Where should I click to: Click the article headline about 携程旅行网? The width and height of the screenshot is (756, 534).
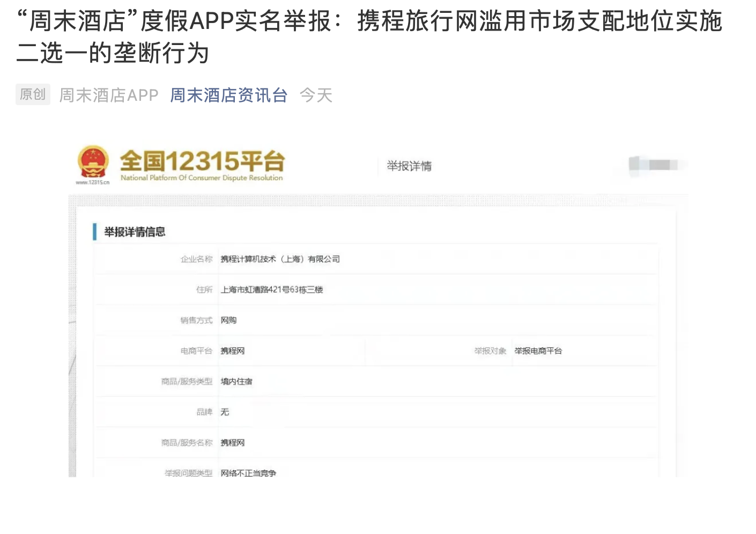(369, 37)
